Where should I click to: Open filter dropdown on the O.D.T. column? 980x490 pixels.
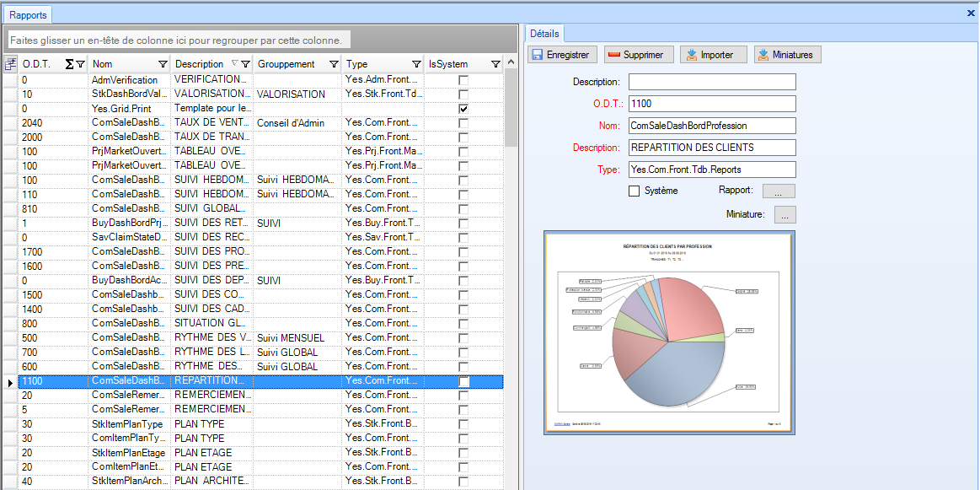80,64
